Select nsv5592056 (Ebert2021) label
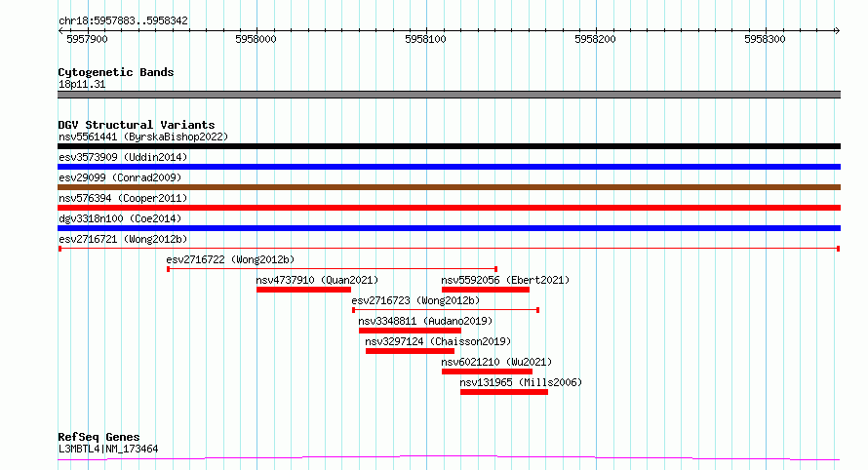The width and height of the screenshot is (868, 470). point(505,280)
